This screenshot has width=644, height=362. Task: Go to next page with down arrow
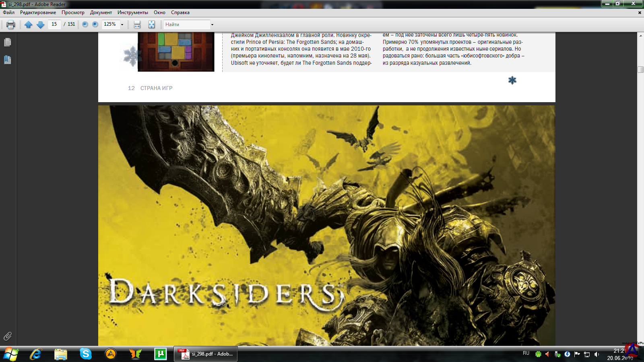40,25
